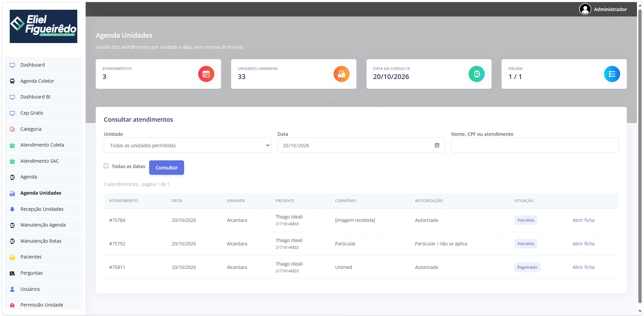Toggle the Todas as datas checkbox
The image size is (644, 316).
[106, 166]
